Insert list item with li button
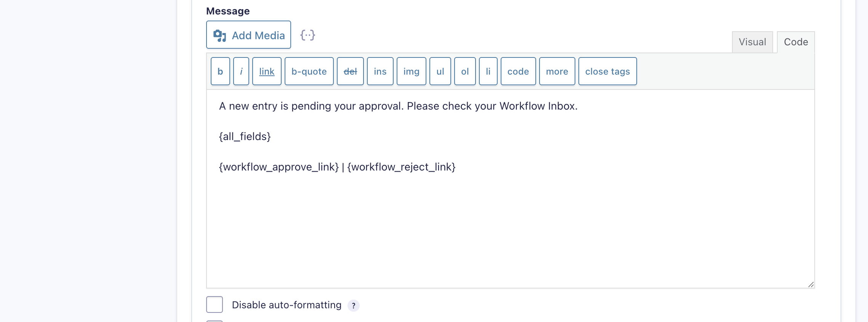The image size is (868, 322). pos(488,71)
